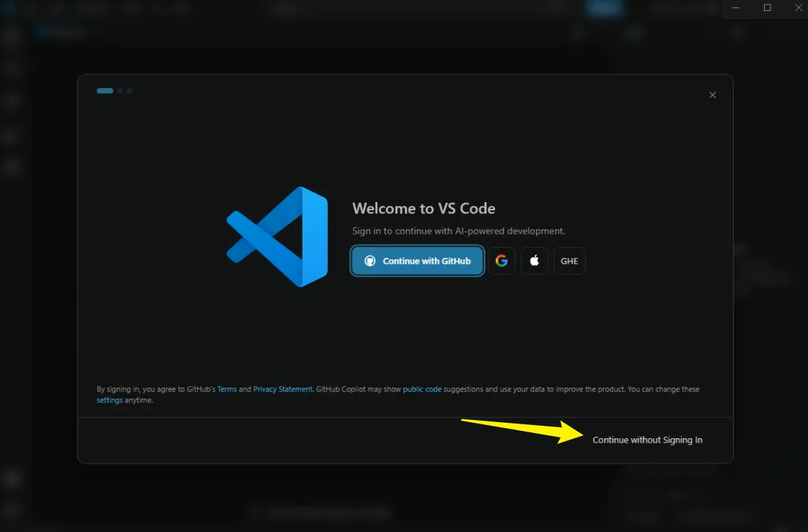Screen dimensions: 808x532
Task: Open the settings link
Action: [110, 400]
